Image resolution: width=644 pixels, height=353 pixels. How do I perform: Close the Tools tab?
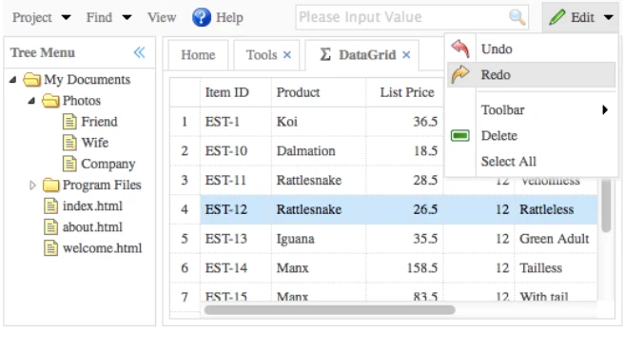[x=287, y=54]
